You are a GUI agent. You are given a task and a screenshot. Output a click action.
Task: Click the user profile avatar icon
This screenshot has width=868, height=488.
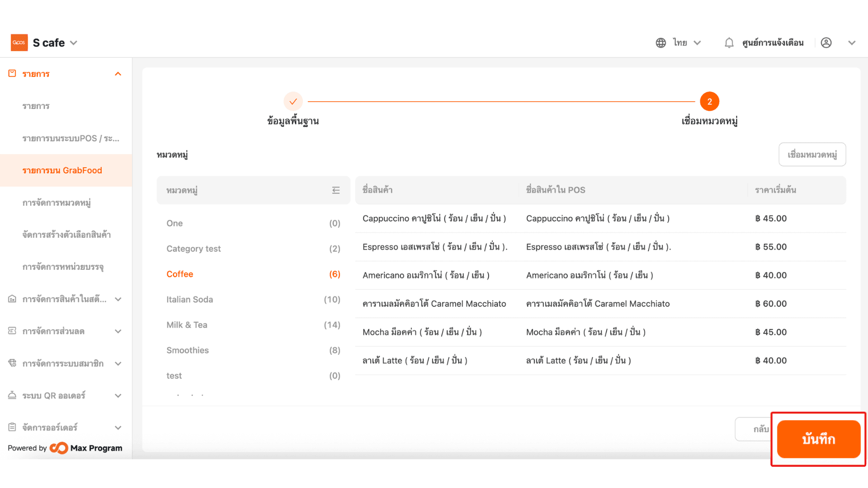click(x=826, y=43)
